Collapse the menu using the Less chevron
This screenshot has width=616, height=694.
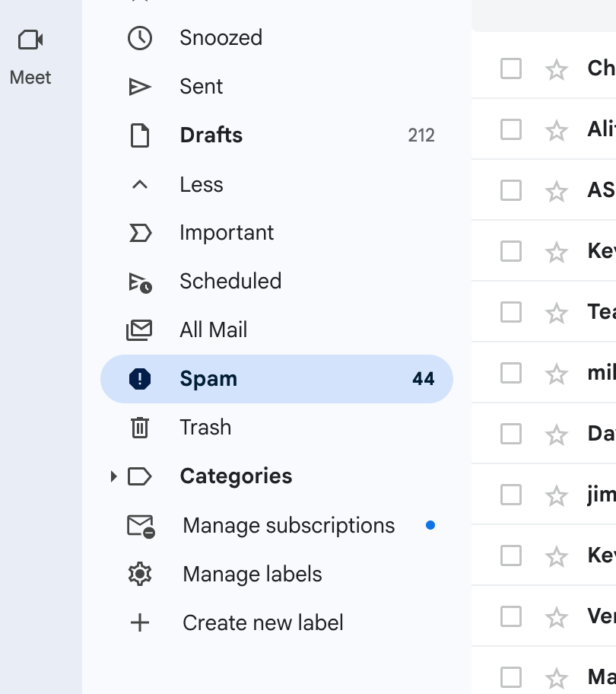[x=140, y=183]
